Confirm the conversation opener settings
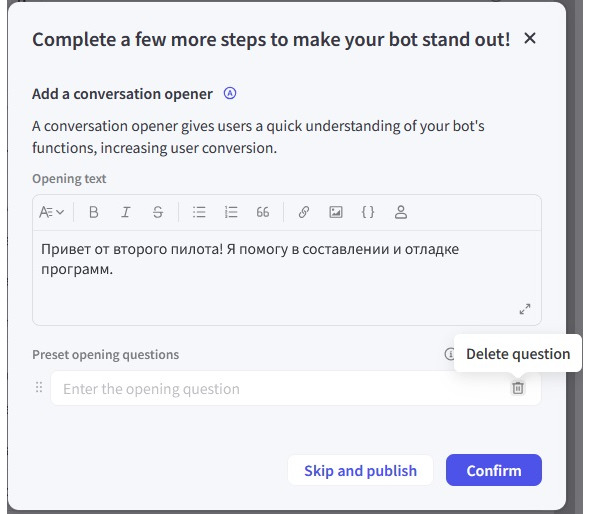Viewport: 591px width, 514px height. click(494, 470)
